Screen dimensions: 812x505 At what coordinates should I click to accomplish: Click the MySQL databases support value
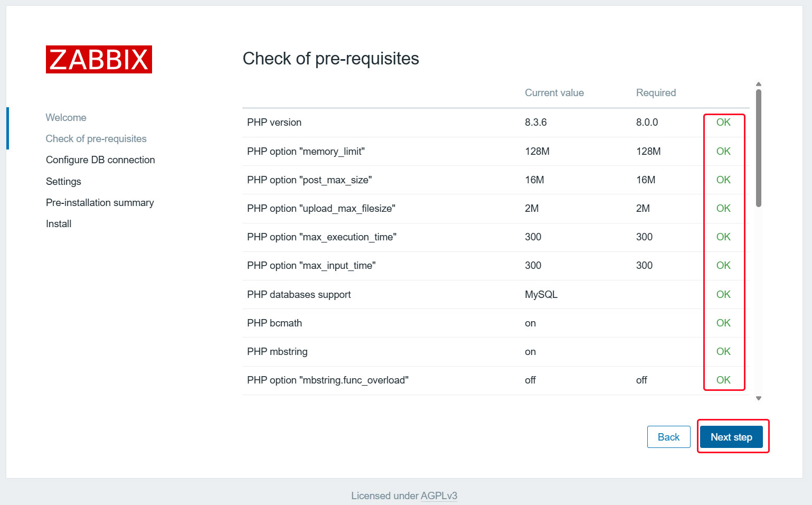541,294
